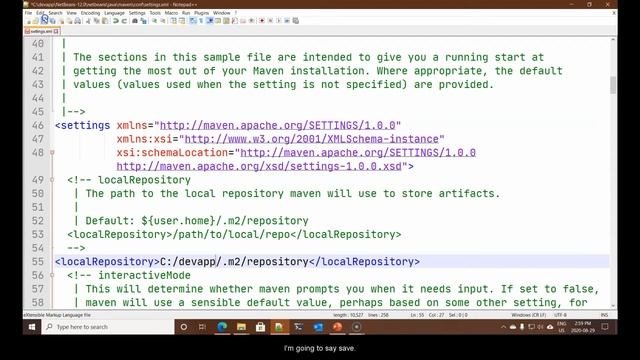Viewport: 640px width, 360px height.
Task: Toggle word wrap toolbar button
Action: tap(192, 20)
